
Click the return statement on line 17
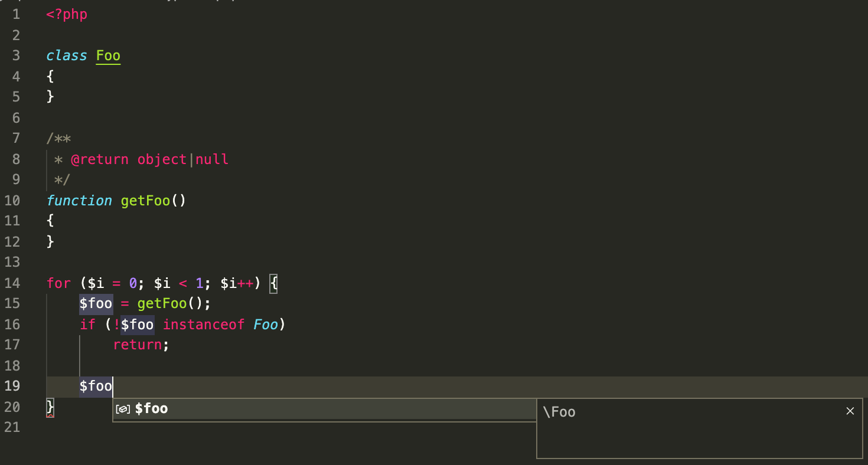(137, 344)
